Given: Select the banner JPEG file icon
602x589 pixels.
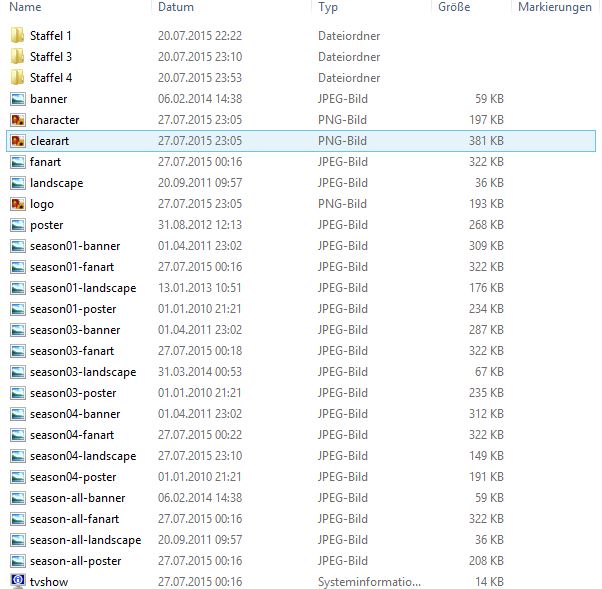Looking at the screenshot, I should (x=18, y=99).
